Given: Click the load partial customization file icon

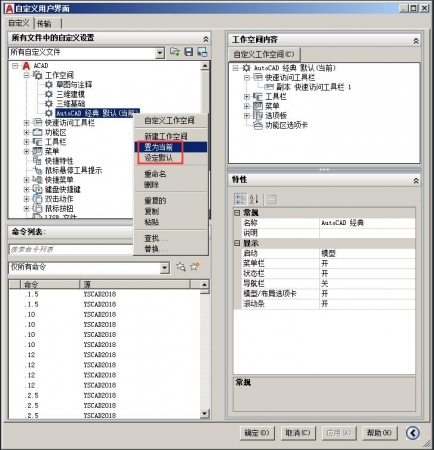Looking at the screenshot, I should point(175,52).
